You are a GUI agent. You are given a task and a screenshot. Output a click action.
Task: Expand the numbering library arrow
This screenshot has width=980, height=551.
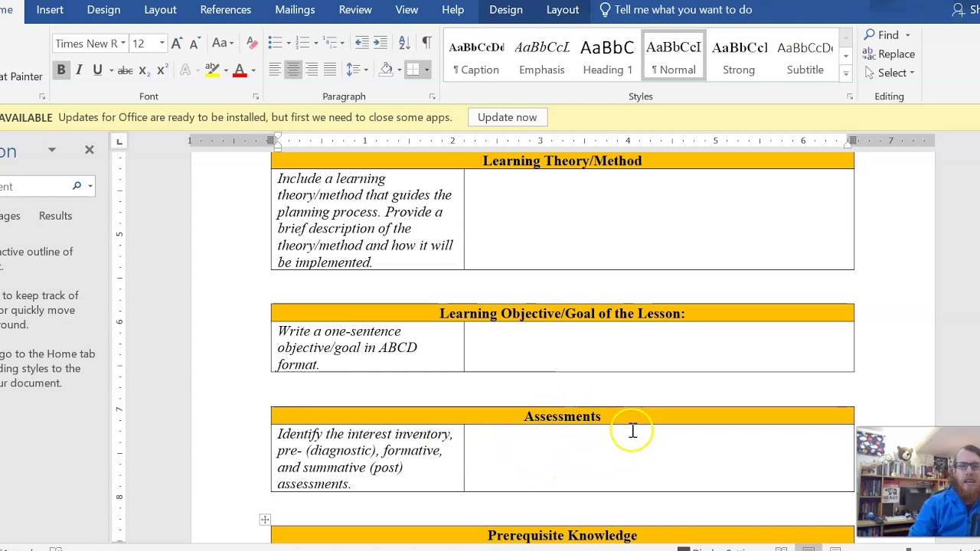(x=315, y=44)
